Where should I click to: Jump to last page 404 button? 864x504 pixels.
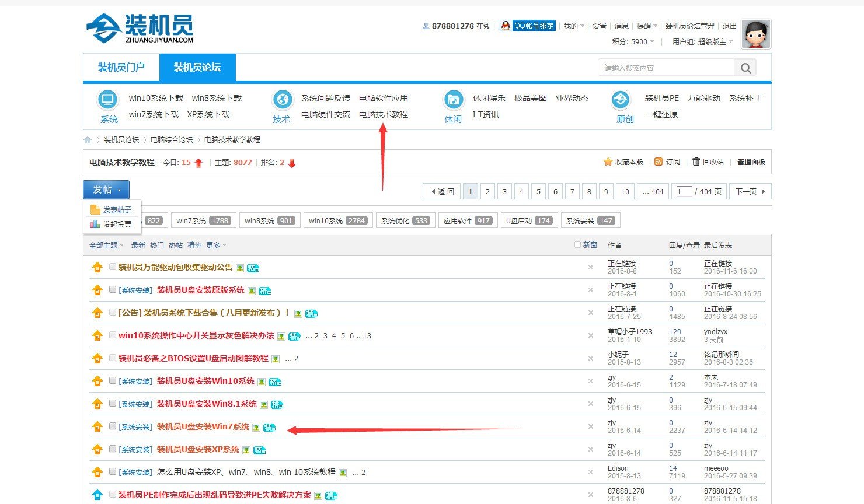pos(653,191)
